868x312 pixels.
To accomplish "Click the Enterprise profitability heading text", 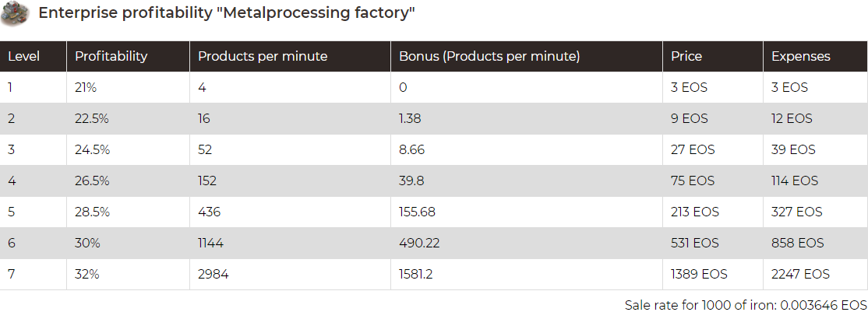I will tap(227, 13).
